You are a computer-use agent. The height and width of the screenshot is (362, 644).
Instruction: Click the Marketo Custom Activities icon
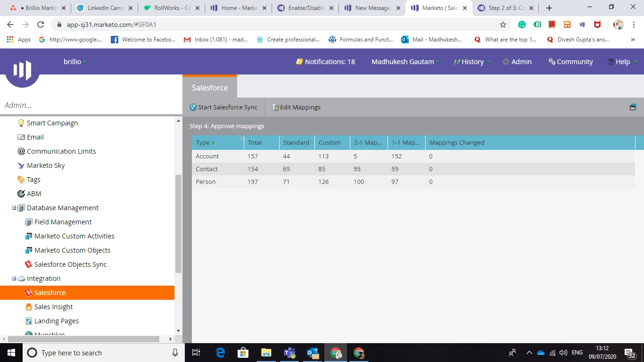click(x=29, y=236)
